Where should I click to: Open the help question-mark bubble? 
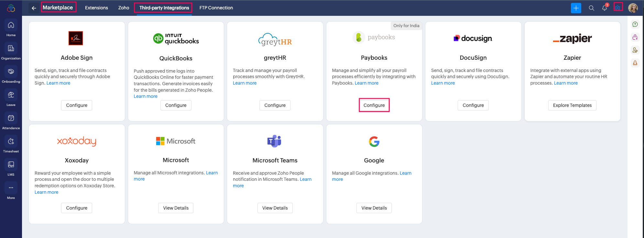point(635,24)
